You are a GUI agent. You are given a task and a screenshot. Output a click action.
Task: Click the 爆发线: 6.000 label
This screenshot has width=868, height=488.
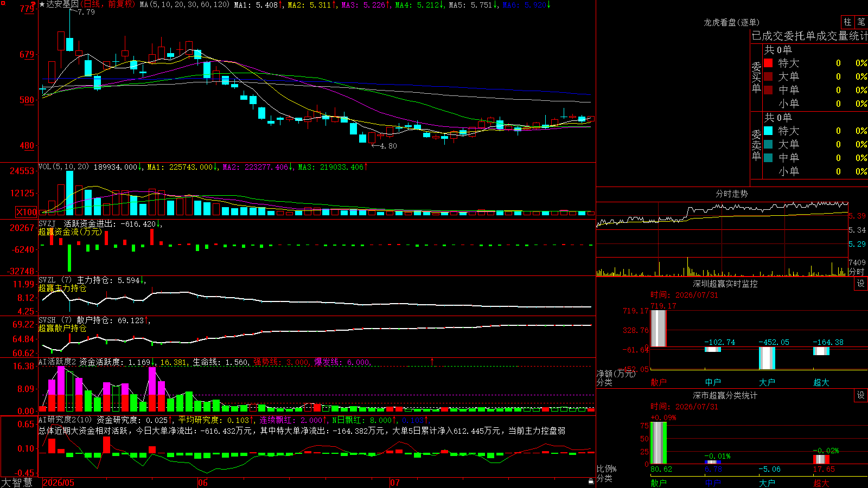342,362
